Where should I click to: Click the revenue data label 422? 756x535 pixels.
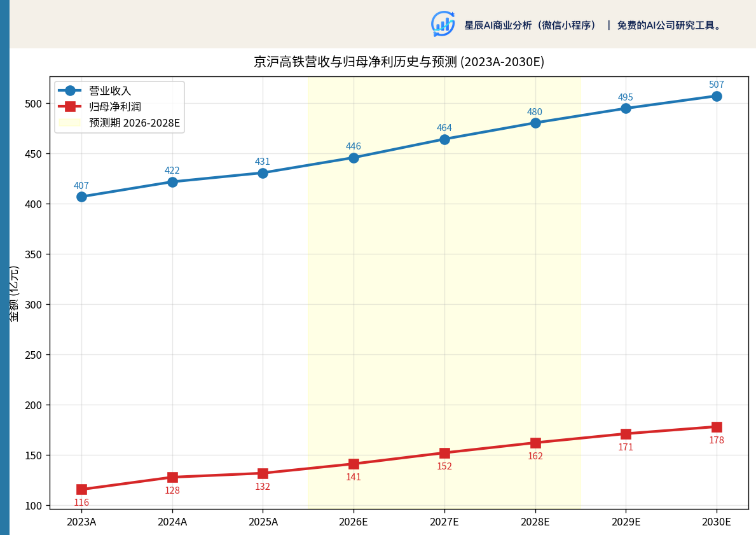[172, 170]
